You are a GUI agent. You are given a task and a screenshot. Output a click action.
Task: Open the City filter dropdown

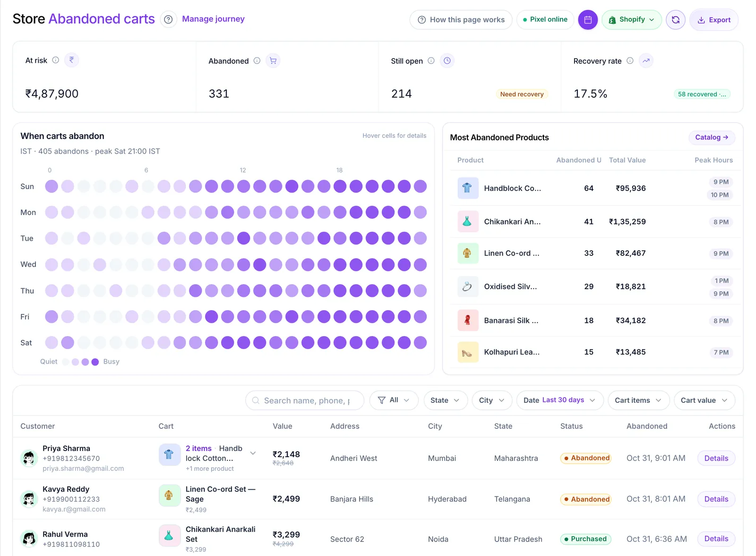tap(492, 400)
